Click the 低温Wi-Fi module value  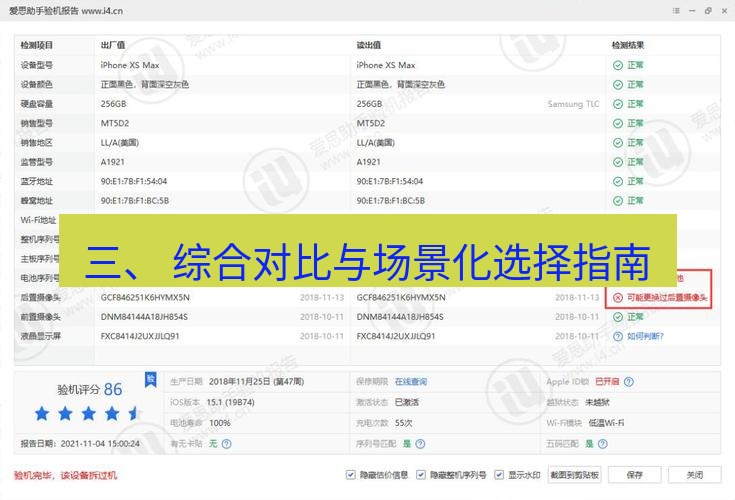pyautogui.click(x=606, y=423)
